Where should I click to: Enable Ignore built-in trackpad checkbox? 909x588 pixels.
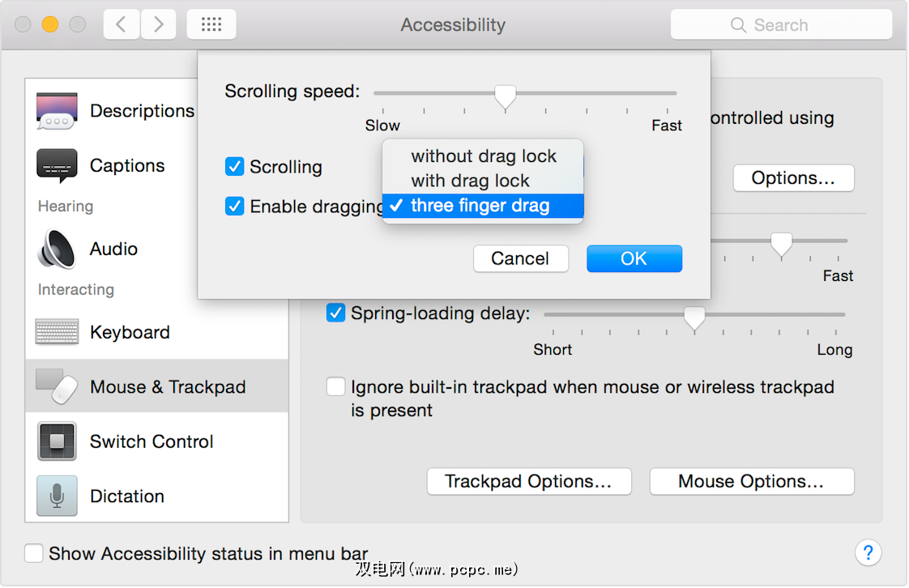pyautogui.click(x=335, y=387)
